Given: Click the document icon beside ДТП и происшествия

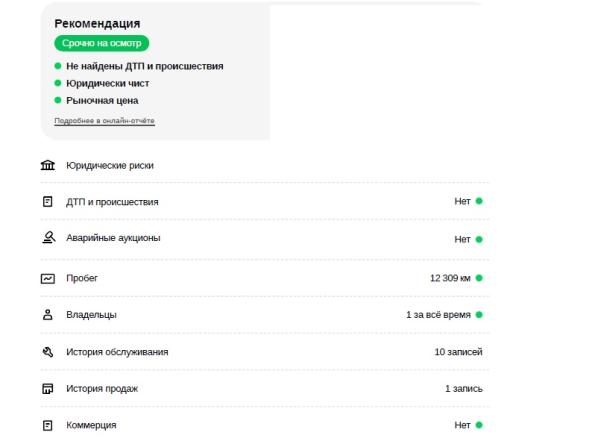Looking at the screenshot, I should [48, 201].
